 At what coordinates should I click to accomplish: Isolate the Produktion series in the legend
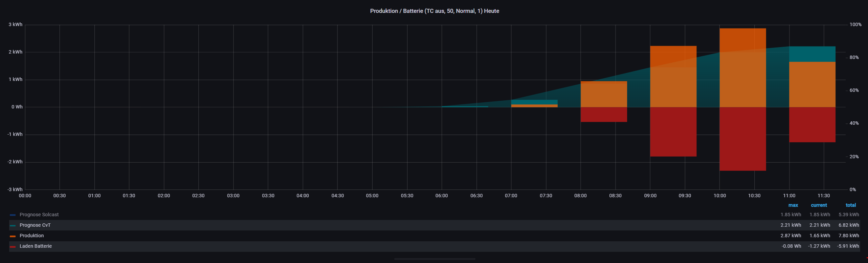point(31,236)
